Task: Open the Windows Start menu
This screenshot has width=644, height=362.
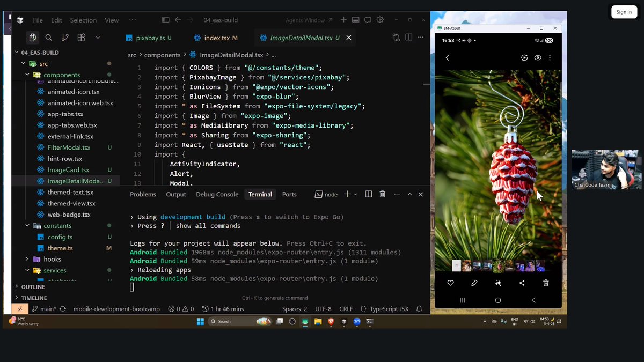Action: pos(200,321)
